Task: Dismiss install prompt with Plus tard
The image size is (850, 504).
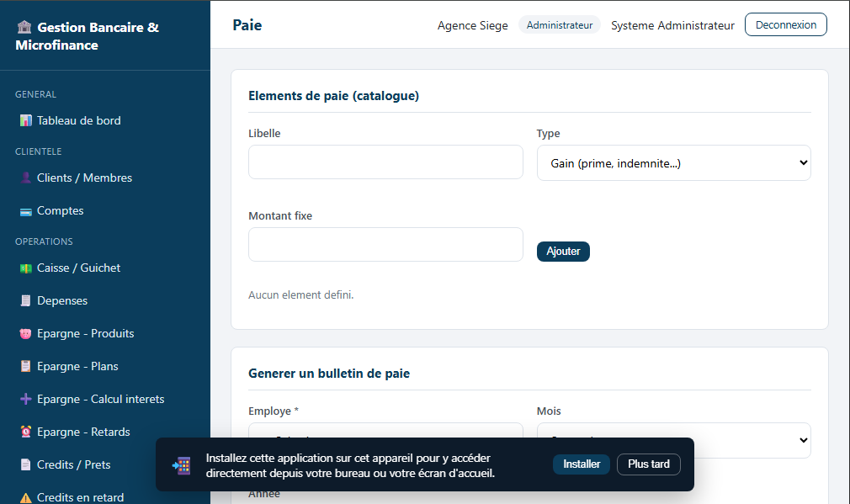Action: coord(648,464)
